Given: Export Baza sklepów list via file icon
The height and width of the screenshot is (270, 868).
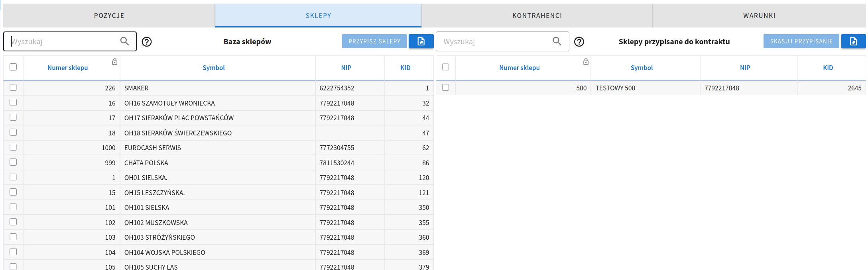Looking at the screenshot, I should pyautogui.click(x=421, y=41).
